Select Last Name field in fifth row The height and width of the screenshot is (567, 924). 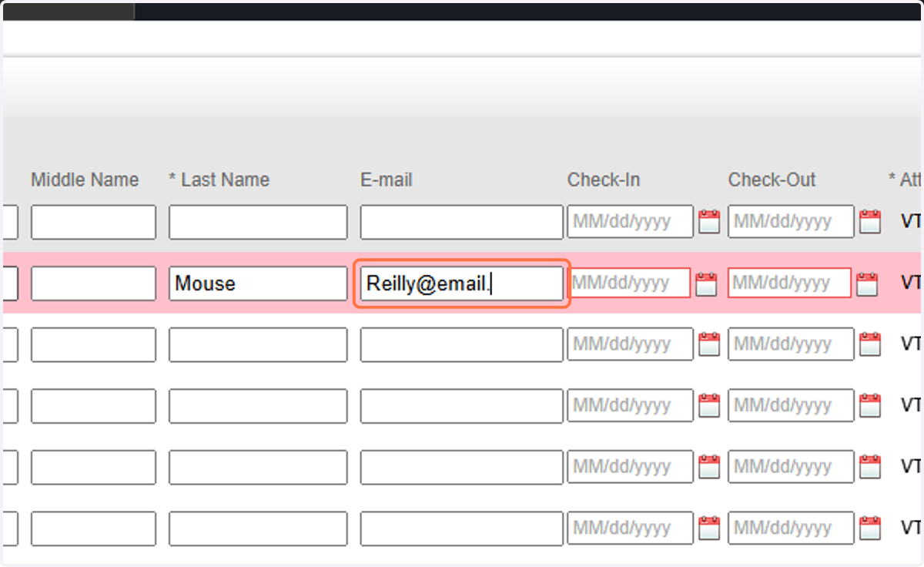pyautogui.click(x=258, y=467)
